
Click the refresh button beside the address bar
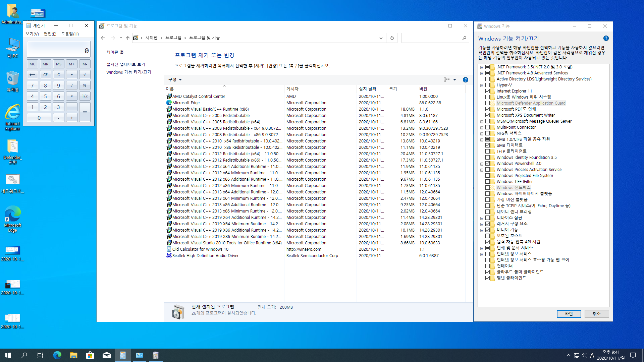tap(392, 38)
